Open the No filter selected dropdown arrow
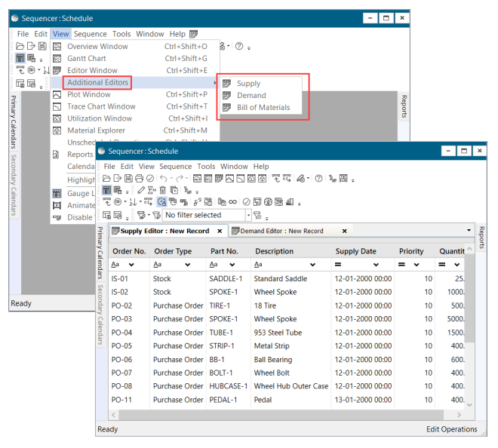Screen dimensions: 498x448 point(248,215)
